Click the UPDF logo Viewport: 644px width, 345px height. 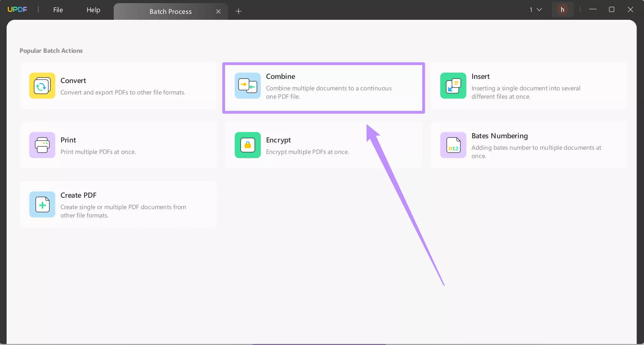point(17,9)
